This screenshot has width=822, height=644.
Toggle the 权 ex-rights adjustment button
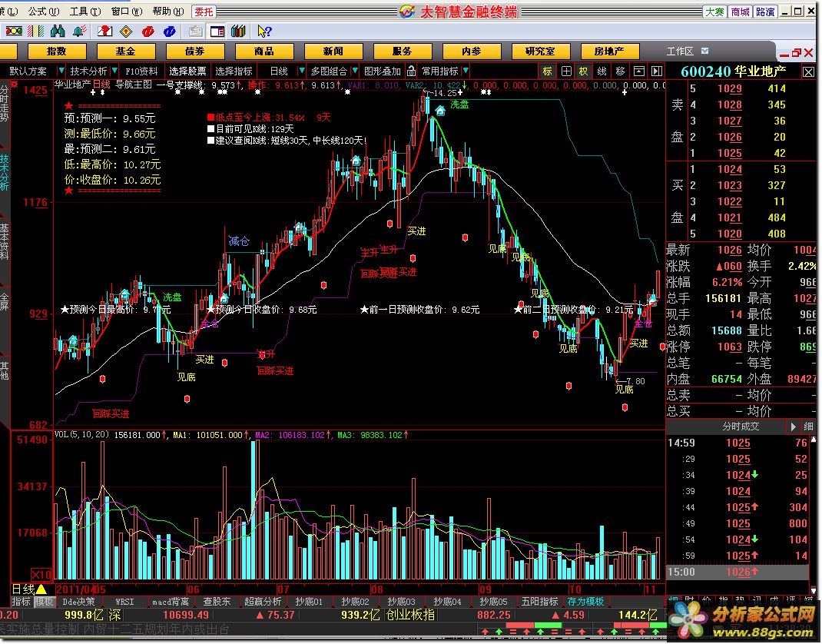coord(584,71)
